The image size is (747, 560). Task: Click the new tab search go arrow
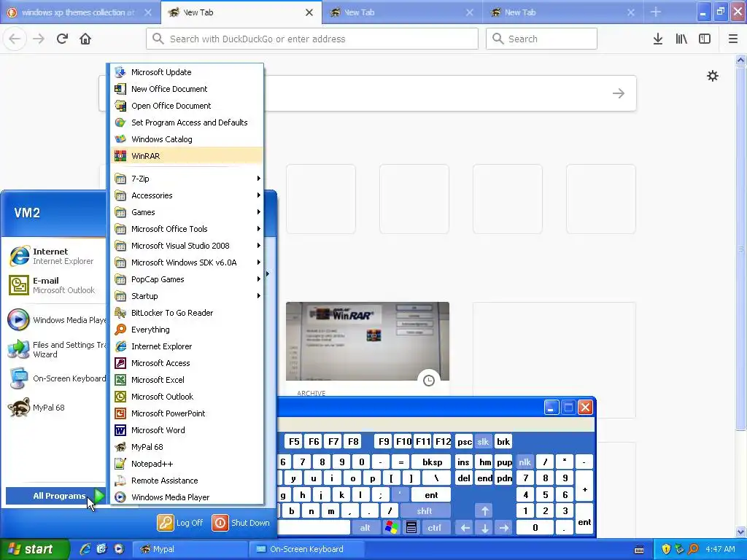(x=619, y=93)
